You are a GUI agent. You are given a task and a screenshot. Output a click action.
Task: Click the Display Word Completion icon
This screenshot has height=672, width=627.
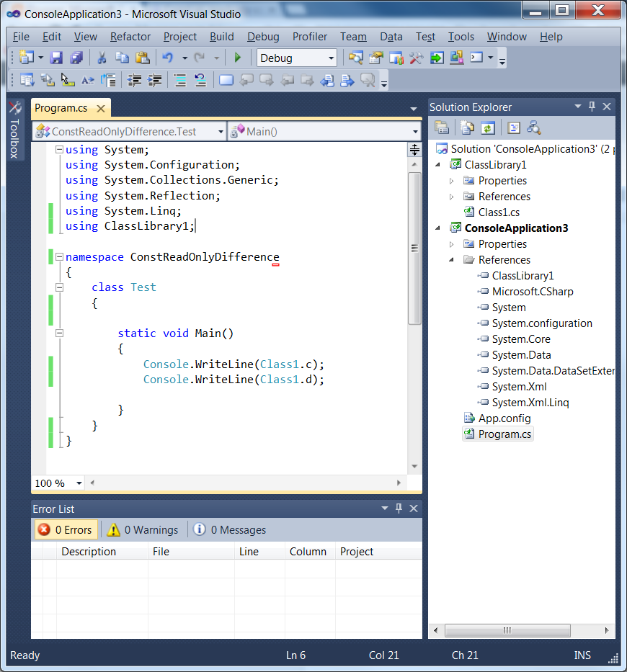(x=88, y=80)
